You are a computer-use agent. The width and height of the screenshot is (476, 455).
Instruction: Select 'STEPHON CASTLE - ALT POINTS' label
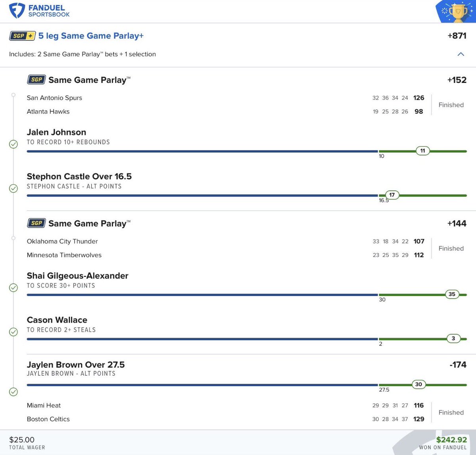74,186
